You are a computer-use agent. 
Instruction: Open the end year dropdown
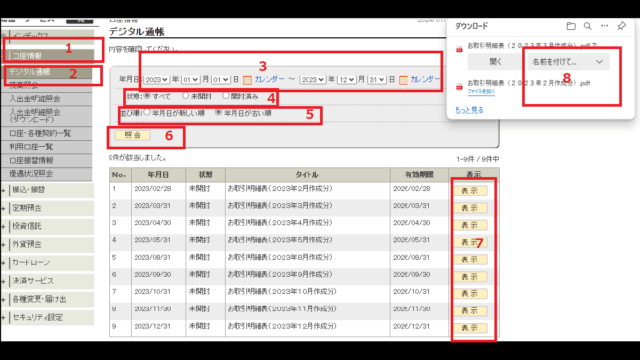click(x=313, y=80)
